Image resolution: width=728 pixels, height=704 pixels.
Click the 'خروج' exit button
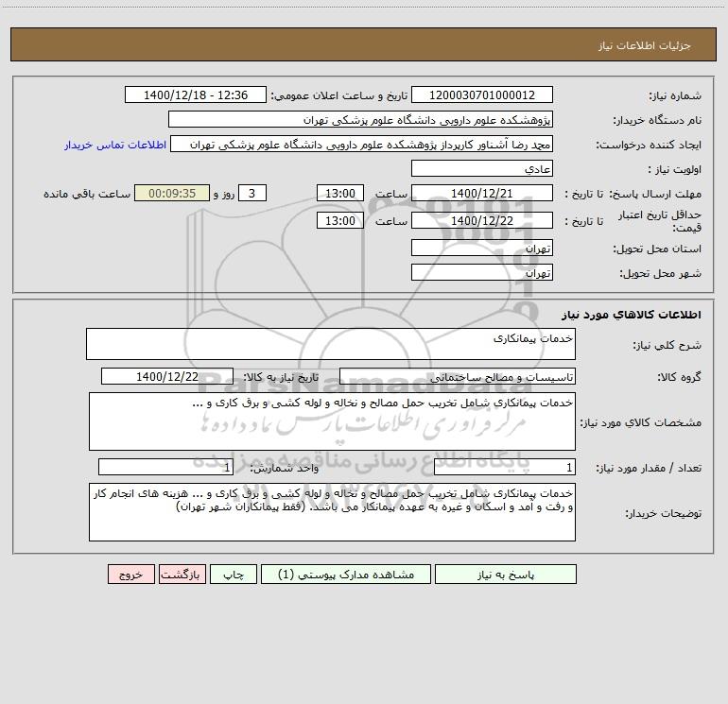tap(130, 574)
